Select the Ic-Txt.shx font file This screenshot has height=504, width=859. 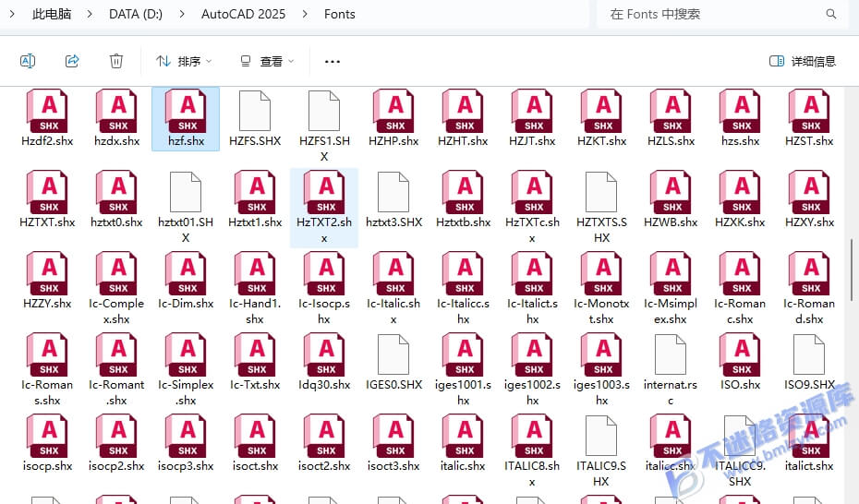coord(255,362)
